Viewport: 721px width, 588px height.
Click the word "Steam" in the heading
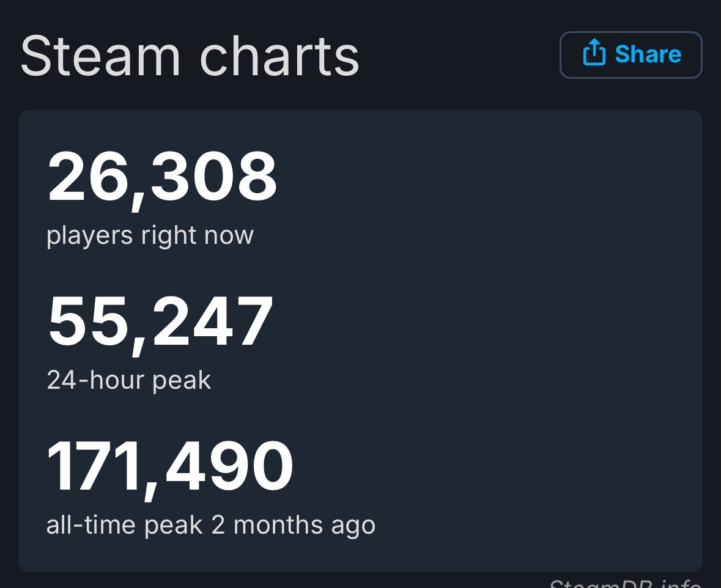100,56
